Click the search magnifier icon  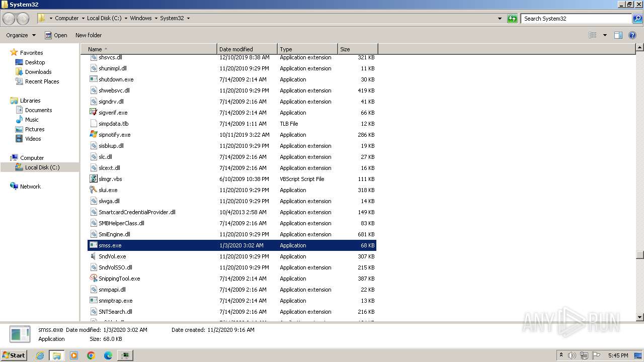coord(637,19)
